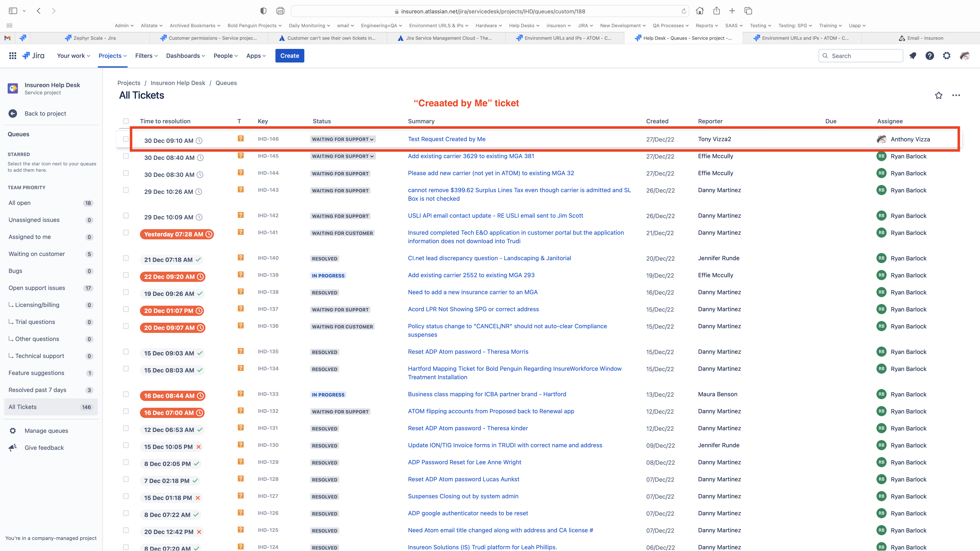Check the select-all tickets header checkbox

[x=126, y=121]
